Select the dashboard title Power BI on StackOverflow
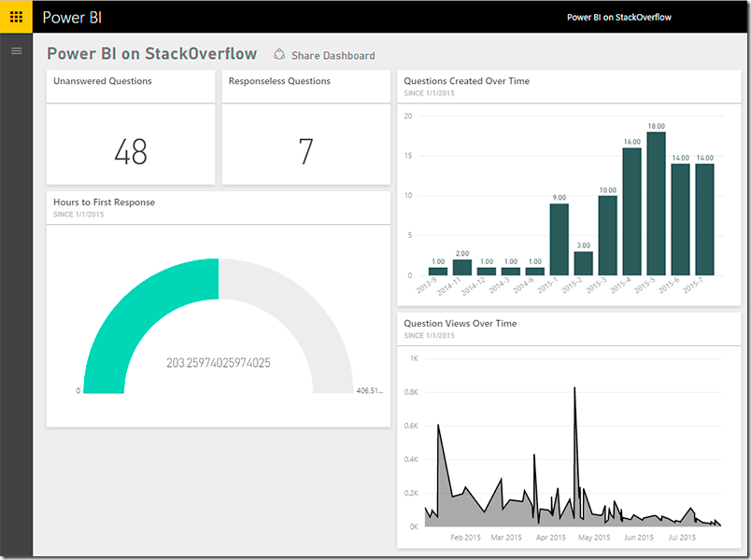751x560 pixels. click(x=152, y=53)
